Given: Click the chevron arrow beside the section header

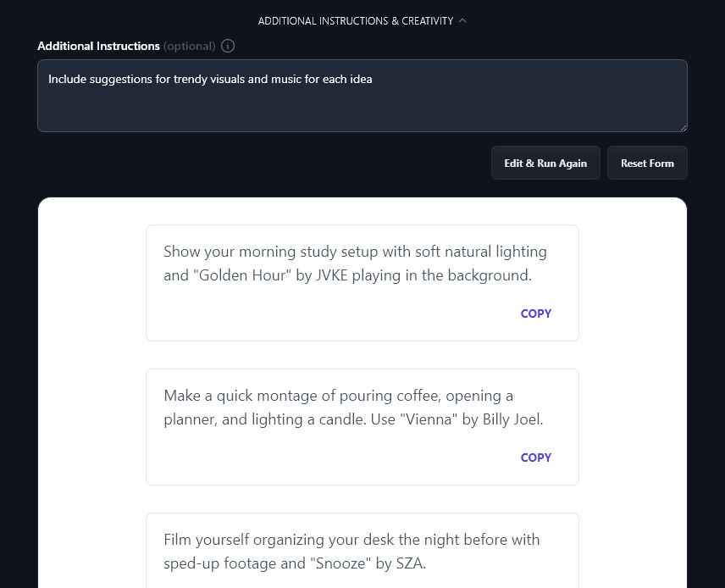Looking at the screenshot, I should click(462, 20).
